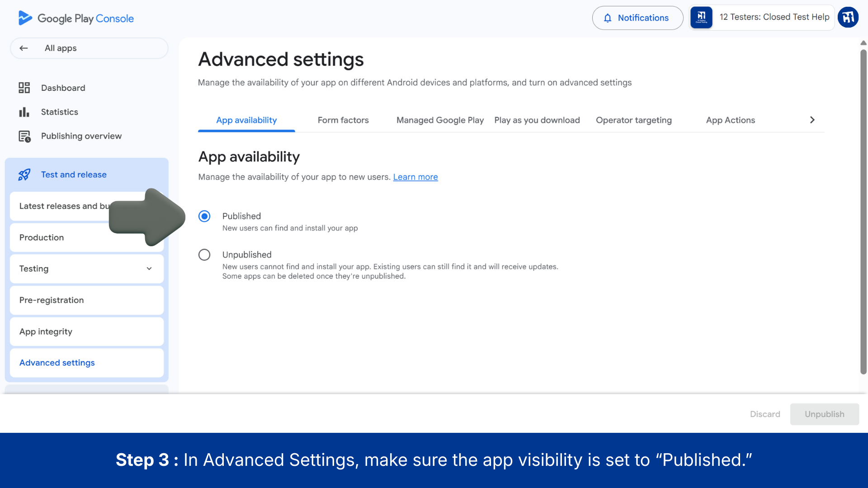Image resolution: width=868 pixels, height=488 pixels.
Task: Click the notifications bell icon
Action: point(608,18)
